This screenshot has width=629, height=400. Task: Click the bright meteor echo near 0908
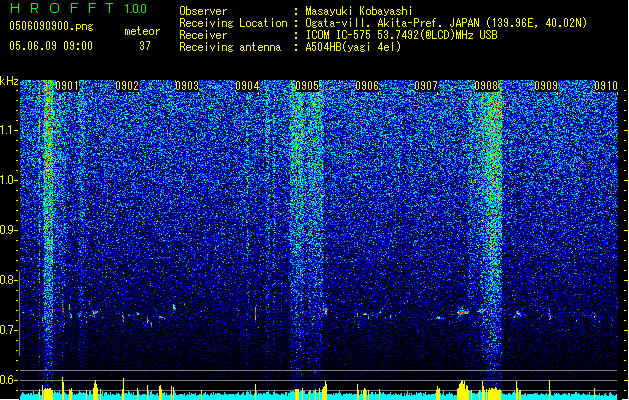pos(463,312)
